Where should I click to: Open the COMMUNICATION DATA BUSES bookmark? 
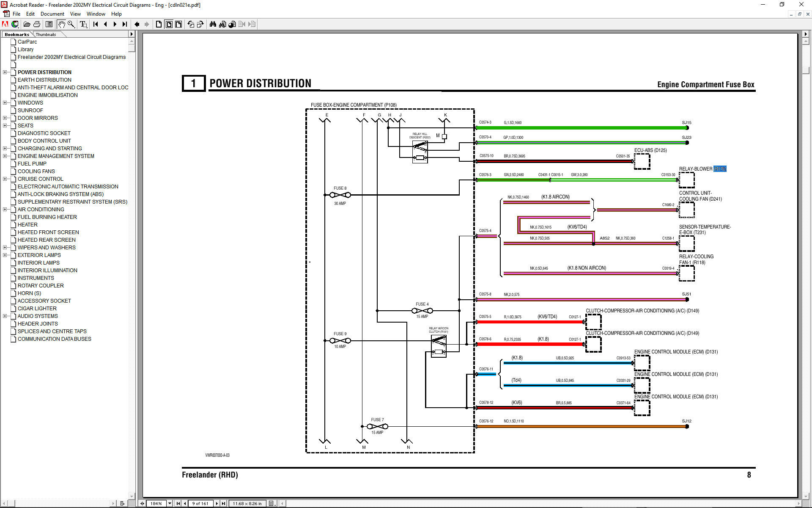[x=55, y=339]
